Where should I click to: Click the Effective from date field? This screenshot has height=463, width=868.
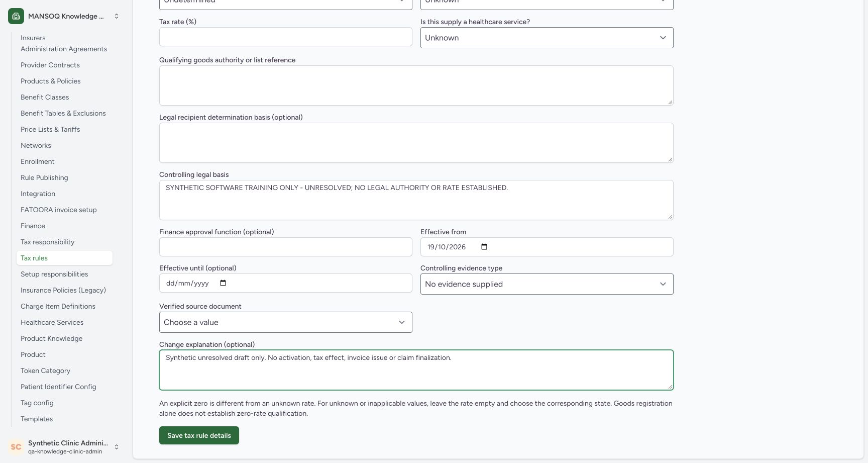pyautogui.click(x=547, y=247)
